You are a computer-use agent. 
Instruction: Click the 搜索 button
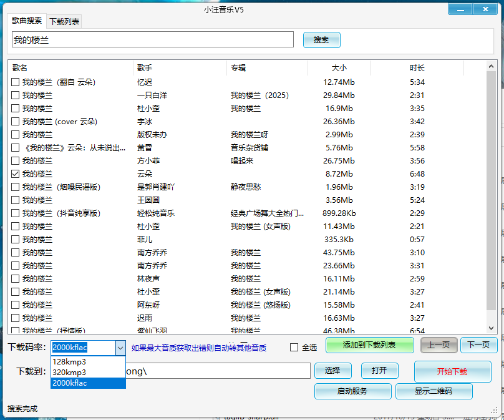click(321, 40)
